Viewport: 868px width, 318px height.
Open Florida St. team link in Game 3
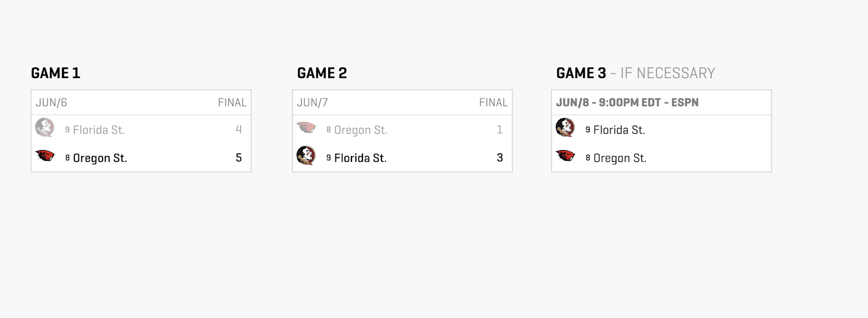tap(619, 130)
